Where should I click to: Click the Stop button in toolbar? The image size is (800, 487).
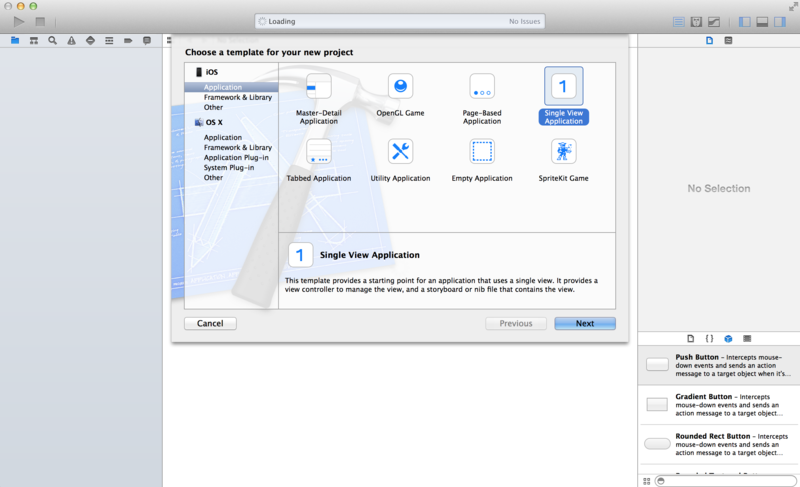40,21
